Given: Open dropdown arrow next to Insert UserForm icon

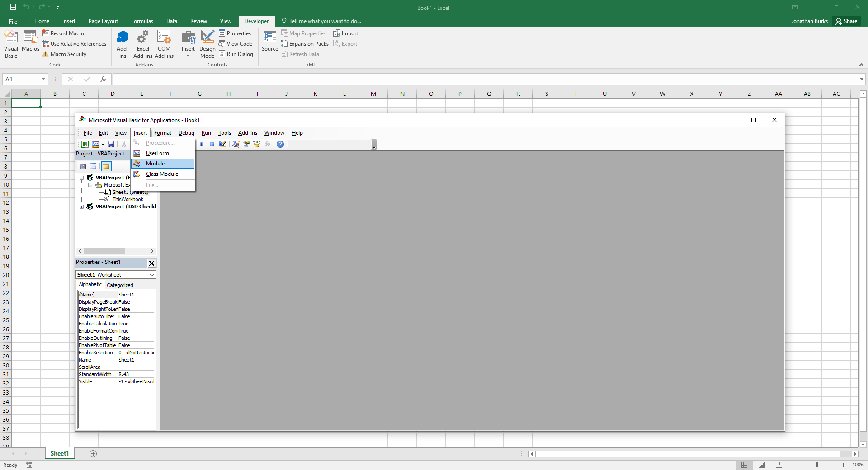Looking at the screenshot, I should tap(103, 144).
